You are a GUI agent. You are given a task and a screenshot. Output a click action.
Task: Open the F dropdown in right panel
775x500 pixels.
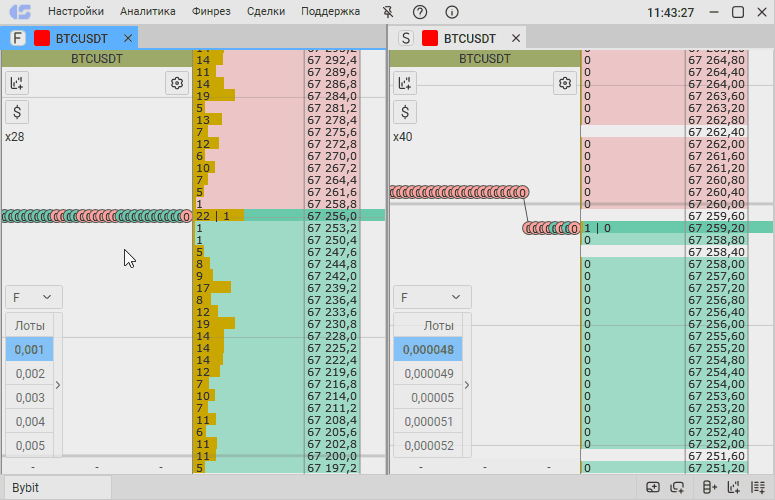[432, 297]
